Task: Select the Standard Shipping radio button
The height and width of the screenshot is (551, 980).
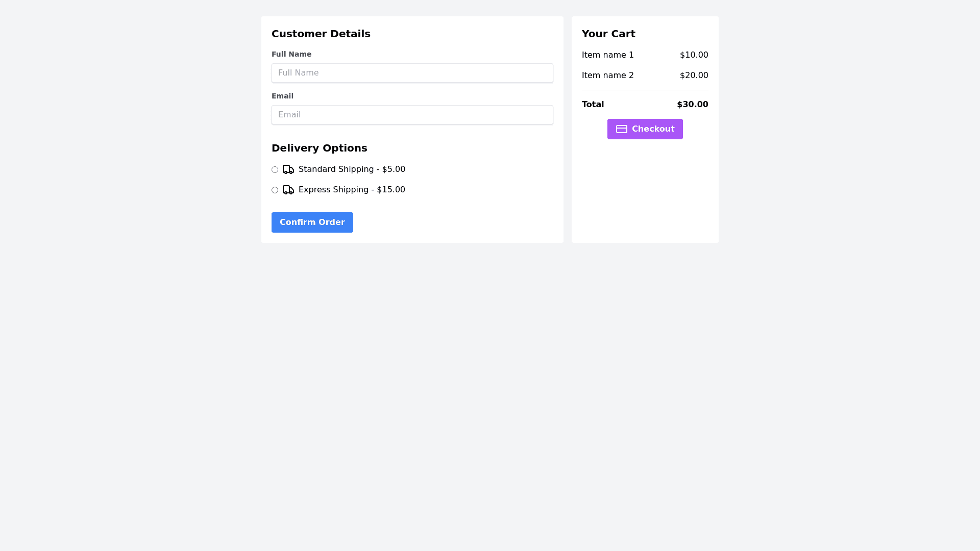Action: click(275, 170)
